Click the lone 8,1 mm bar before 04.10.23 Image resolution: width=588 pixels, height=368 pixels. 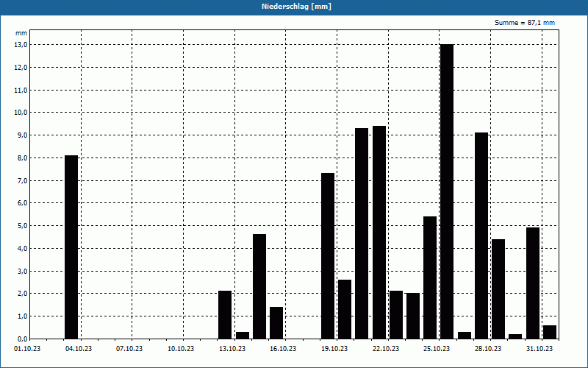pyautogui.click(x=71, y=247)
